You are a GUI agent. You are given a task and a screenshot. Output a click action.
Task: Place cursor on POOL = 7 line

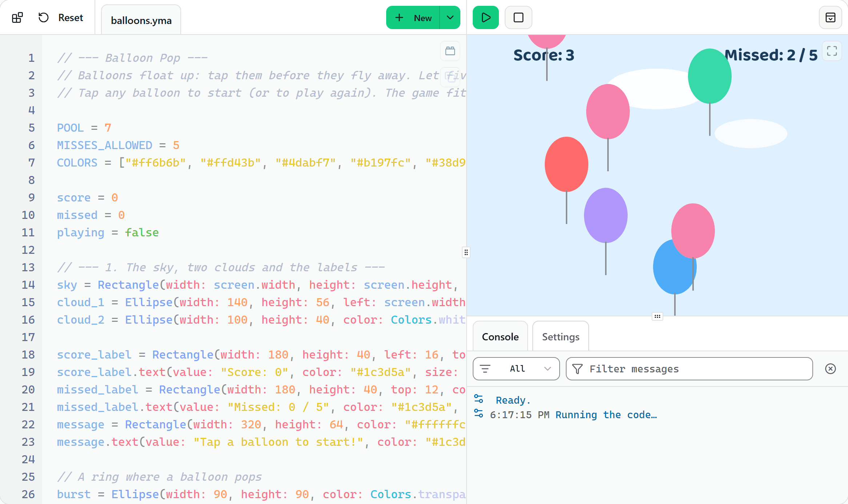84,128
